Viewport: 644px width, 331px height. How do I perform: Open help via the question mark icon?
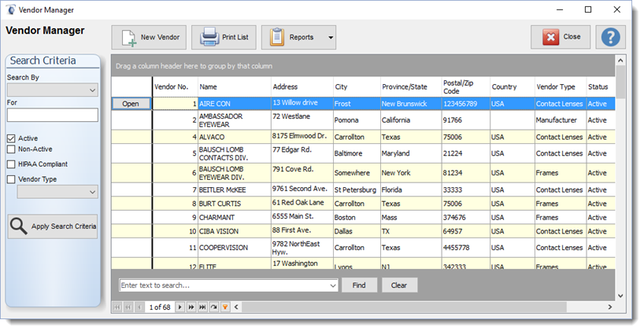[x=611, y=37]
